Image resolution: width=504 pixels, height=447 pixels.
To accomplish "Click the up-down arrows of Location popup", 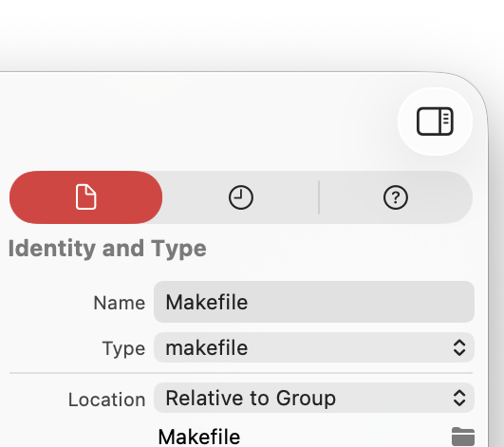I will [x=459, y=398].
